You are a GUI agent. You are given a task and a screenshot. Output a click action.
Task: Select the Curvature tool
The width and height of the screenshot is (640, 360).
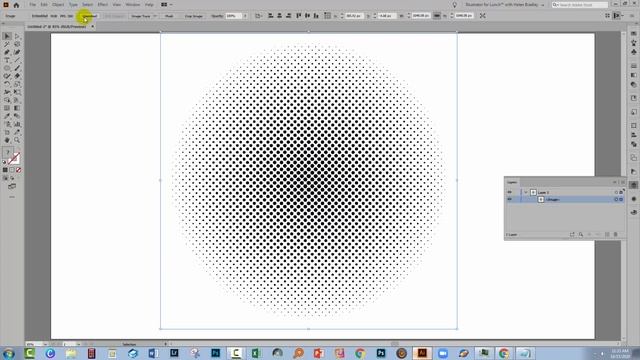coord(17,52)
